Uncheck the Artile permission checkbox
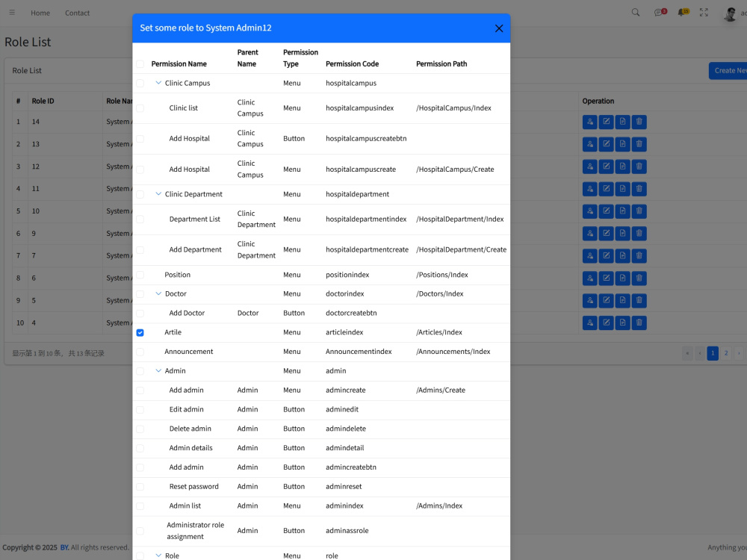The height and width of the screenshot is (560, 747). coord(140,333)
